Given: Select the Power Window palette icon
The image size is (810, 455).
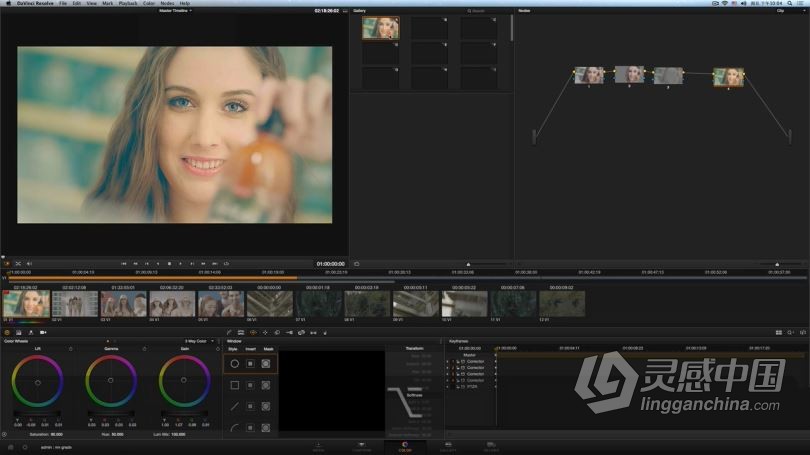Looking at the screenshot, I should click(253, 333).
